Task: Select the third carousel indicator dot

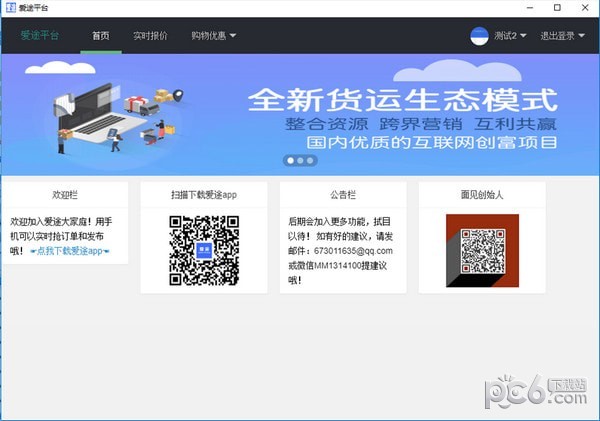Action: point(310,160)
